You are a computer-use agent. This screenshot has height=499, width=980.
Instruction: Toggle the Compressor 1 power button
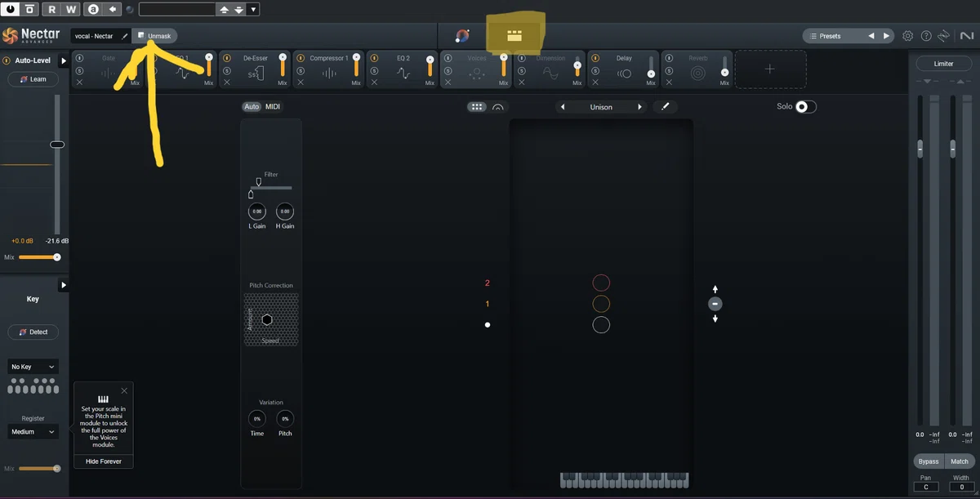[300, 59]
